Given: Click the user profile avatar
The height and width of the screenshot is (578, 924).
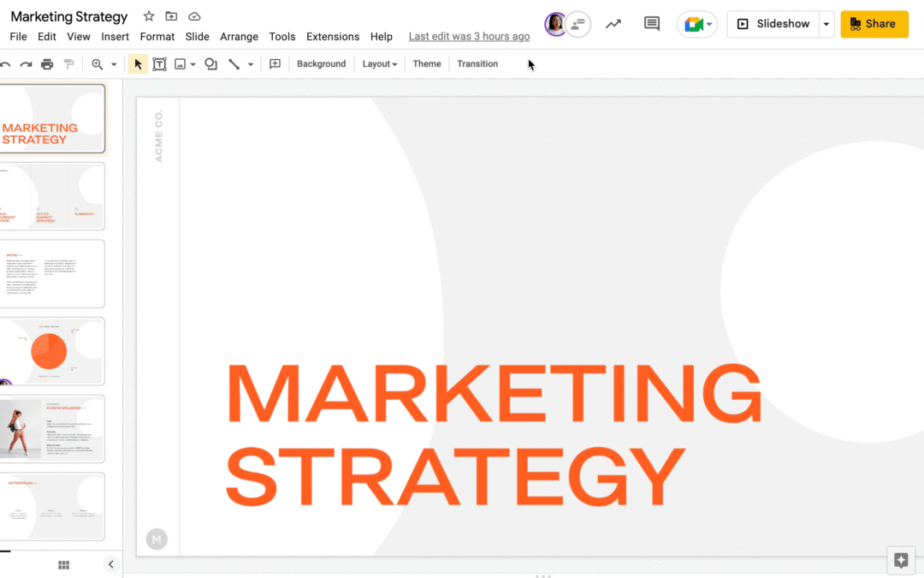Looking at the screenshot, I should 554,24.
